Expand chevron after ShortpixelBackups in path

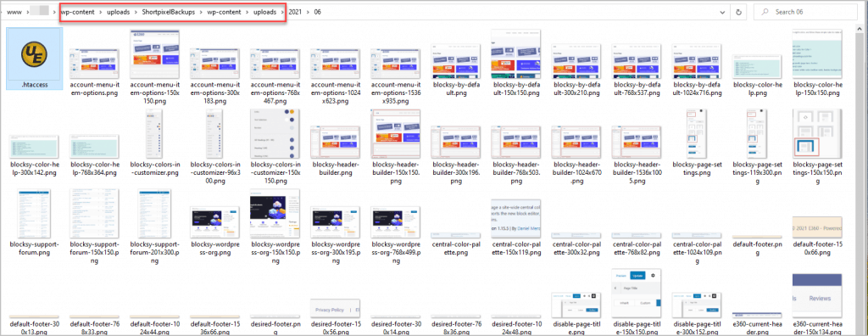(x=200, y=12)
